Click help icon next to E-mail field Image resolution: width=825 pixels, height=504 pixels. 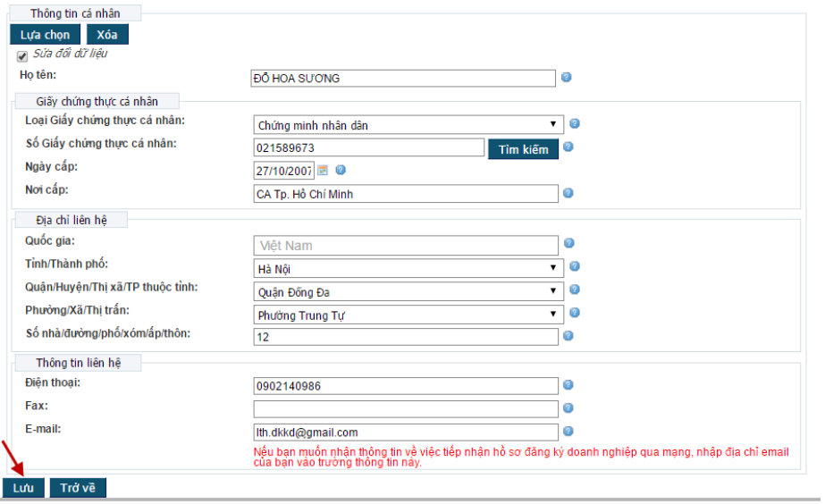point(568,432)
